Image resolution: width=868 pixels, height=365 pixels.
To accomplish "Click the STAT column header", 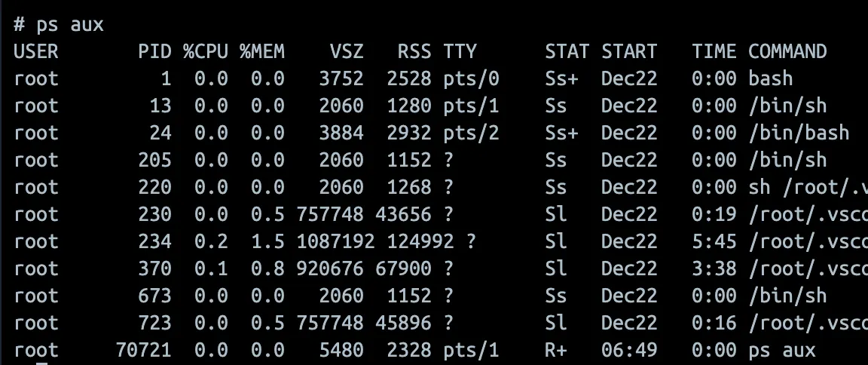I will pos(567,51).
